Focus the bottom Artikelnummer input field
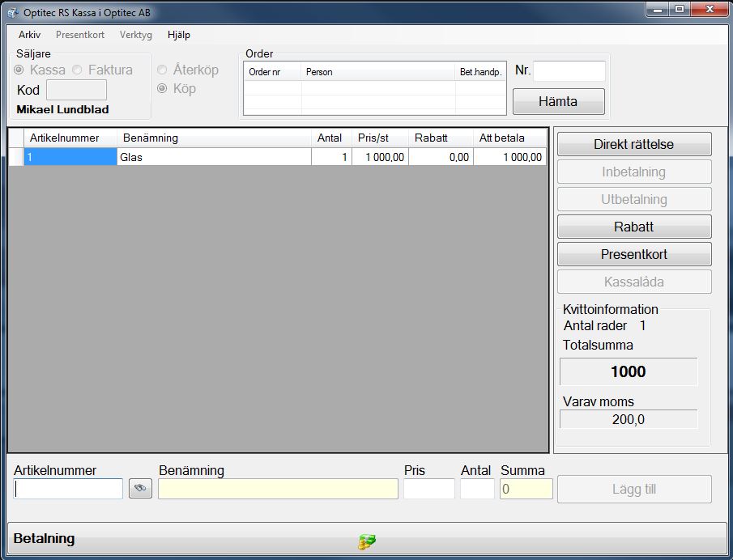 pos(68,489)
